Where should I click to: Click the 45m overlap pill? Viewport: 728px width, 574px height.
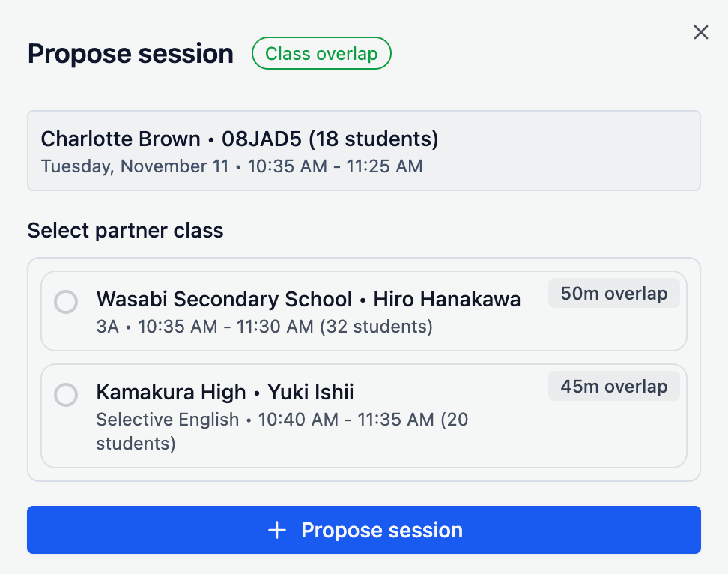coord(613,386)
